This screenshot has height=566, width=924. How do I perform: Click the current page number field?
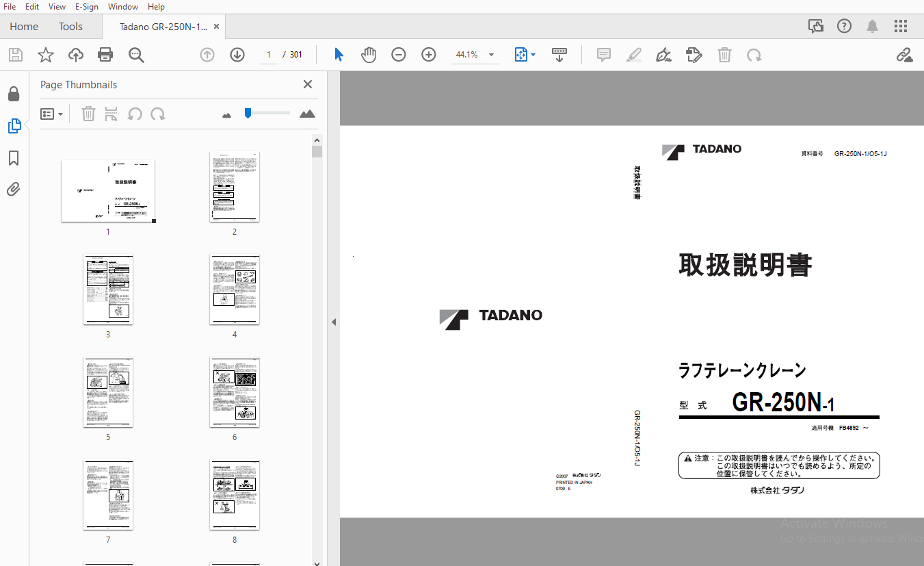[269, 55]
